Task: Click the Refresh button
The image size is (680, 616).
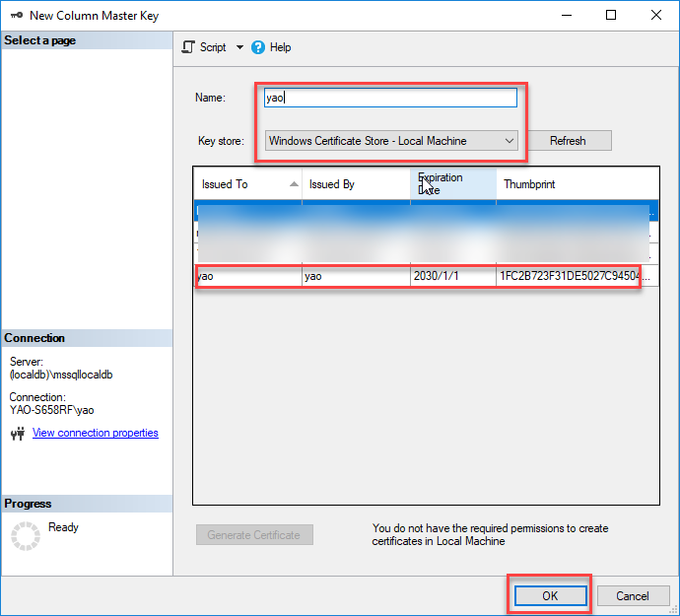Action: point(568,141)
